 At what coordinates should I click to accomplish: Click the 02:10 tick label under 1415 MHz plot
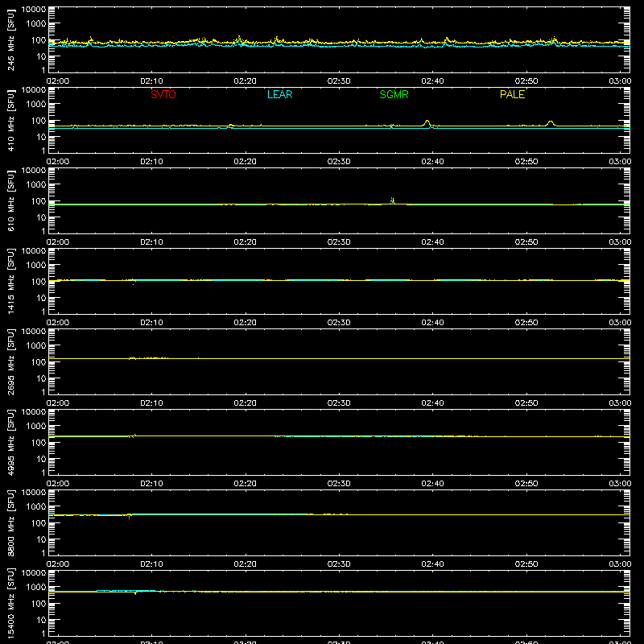151,323
